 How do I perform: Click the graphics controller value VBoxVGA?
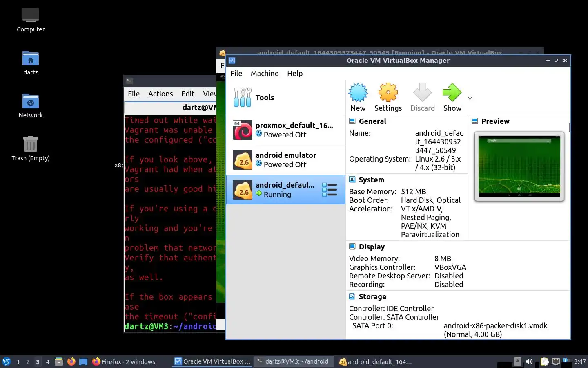tap(450, 267)
